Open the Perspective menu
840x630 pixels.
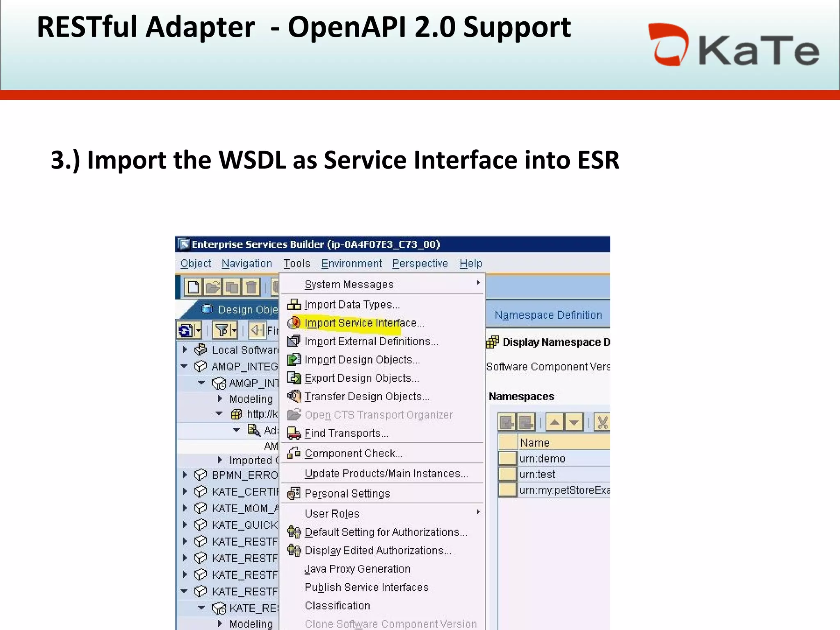point(420,263)
